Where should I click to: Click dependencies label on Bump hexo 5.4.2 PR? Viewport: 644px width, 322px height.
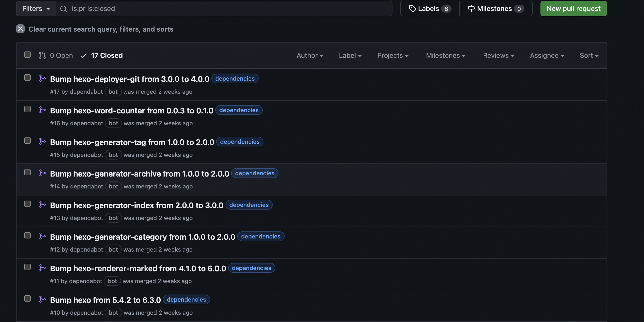(x=186, y=299)
